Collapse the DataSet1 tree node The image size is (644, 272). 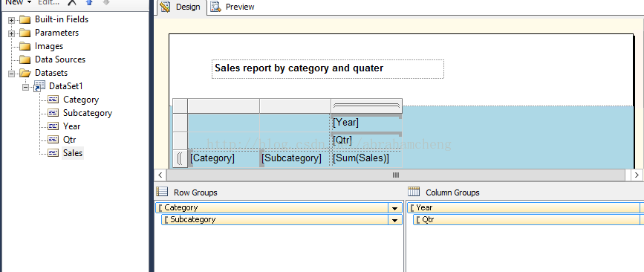[26, 87]
